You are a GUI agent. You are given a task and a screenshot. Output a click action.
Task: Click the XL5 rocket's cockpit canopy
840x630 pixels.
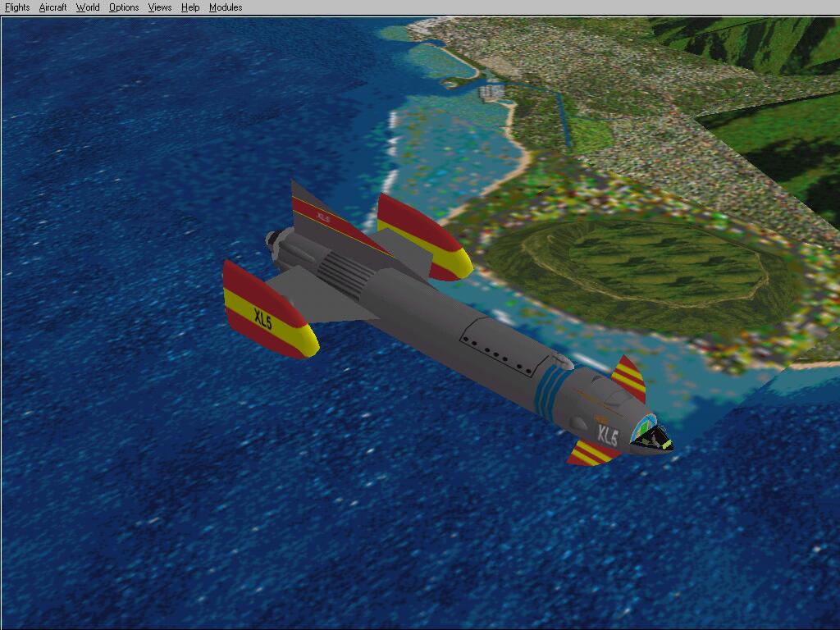[651, 432]
